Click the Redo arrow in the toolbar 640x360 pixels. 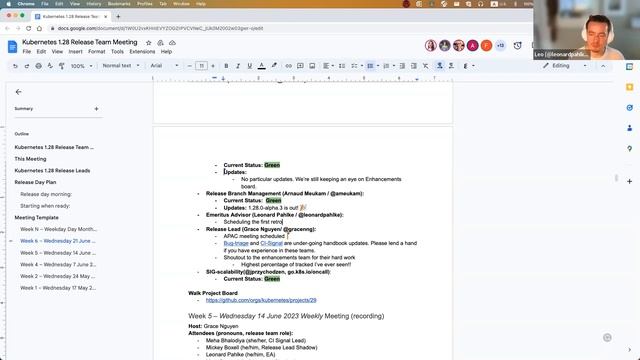point(27,66)
